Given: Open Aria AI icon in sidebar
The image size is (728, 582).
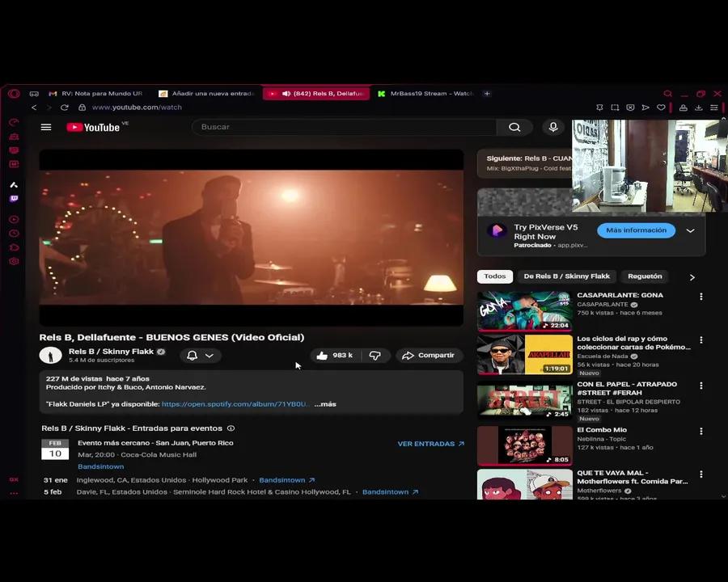Looking at the screenshot, I should point(14,185).
